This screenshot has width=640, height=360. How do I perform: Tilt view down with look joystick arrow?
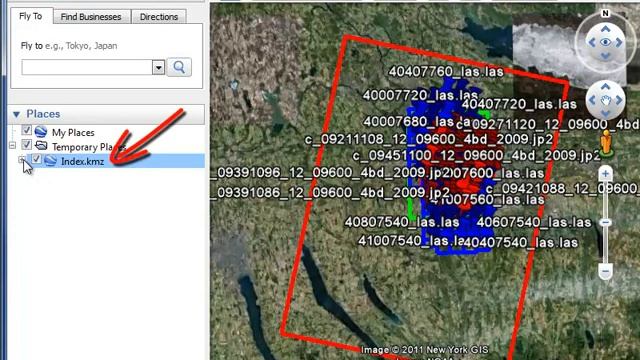point(605,56)
